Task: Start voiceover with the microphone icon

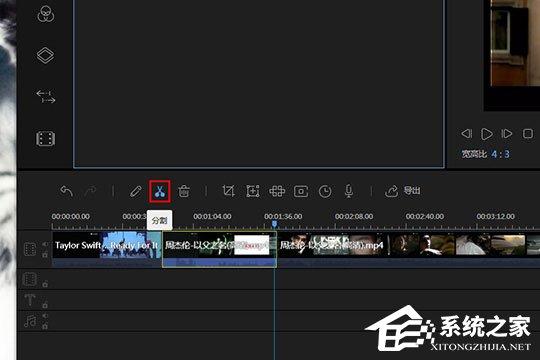Action: coord(349,191)
